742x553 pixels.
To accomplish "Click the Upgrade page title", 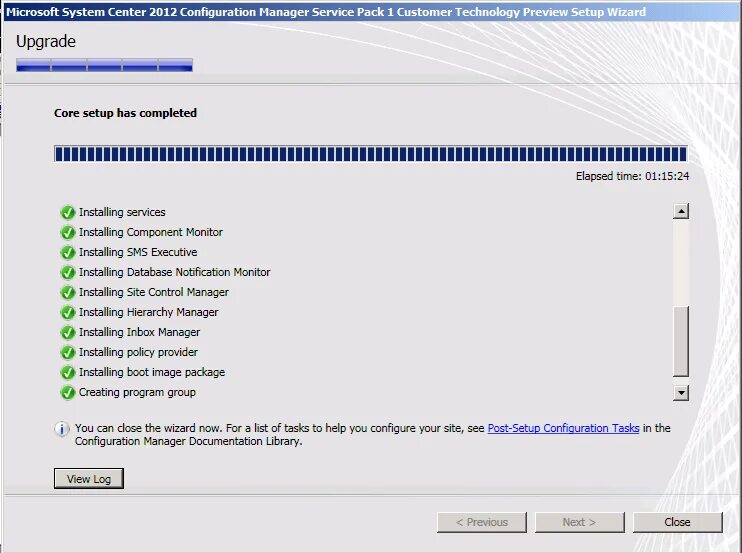I will coord(46,42).
